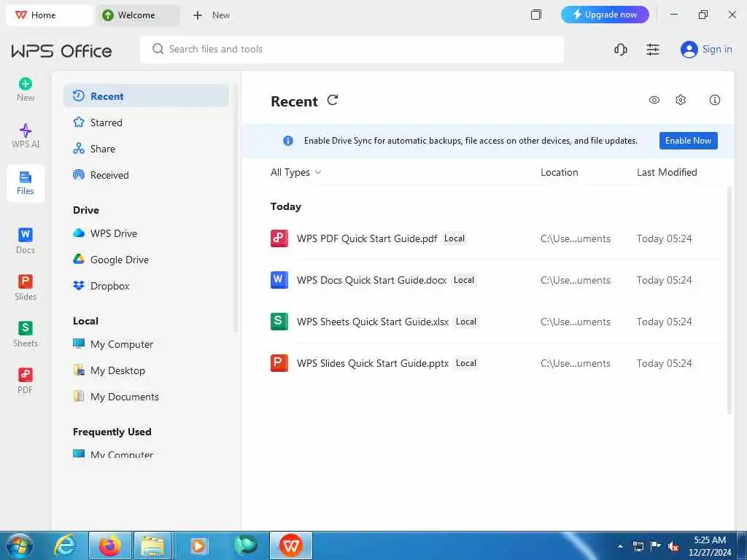Focus the Search files and tools field
747x560 pixels.
point(352,50)
